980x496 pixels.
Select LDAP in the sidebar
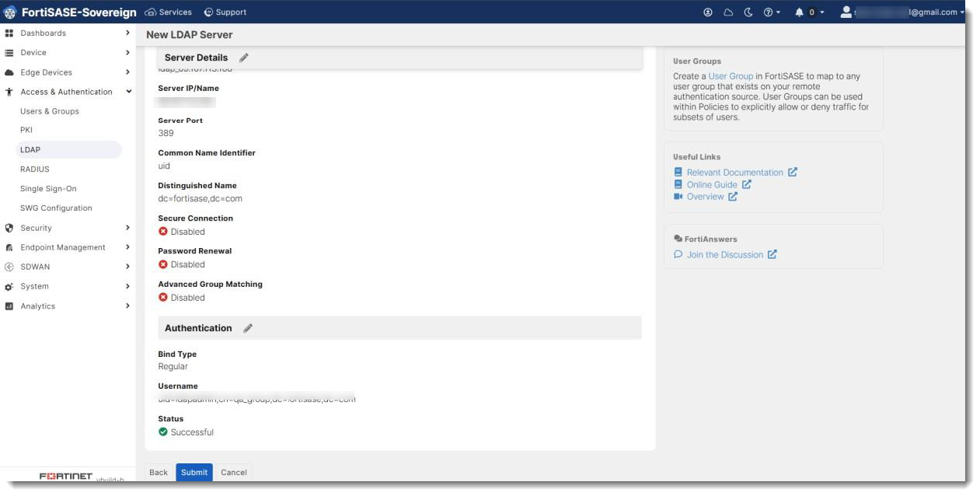coord(68,149)
